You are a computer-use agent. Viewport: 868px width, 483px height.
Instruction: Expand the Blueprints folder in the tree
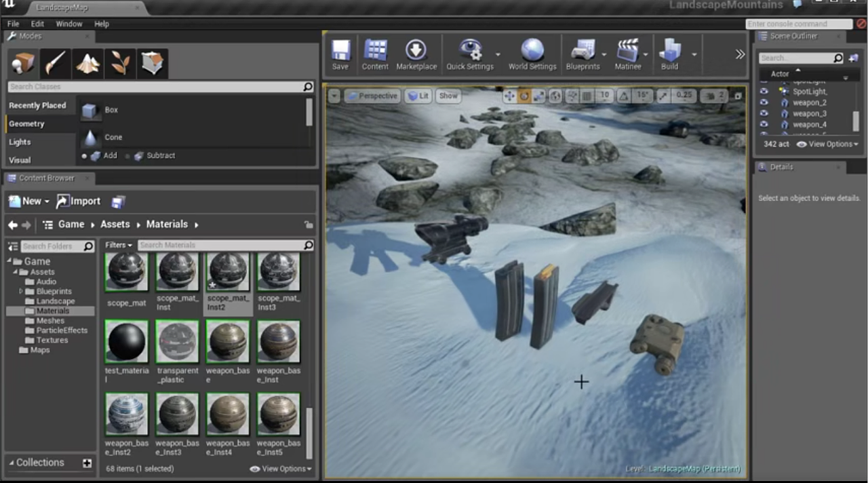(x=21, y=291)
